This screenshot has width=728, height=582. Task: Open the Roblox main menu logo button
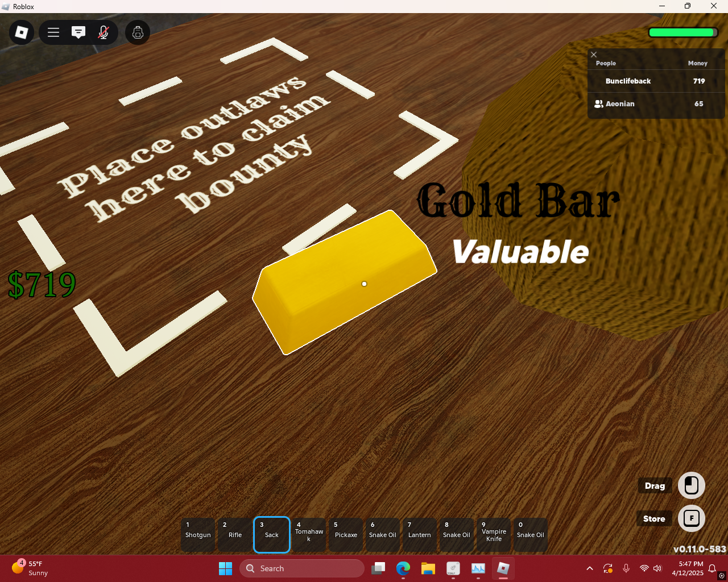pyautogui.click(x=22, y=32)
